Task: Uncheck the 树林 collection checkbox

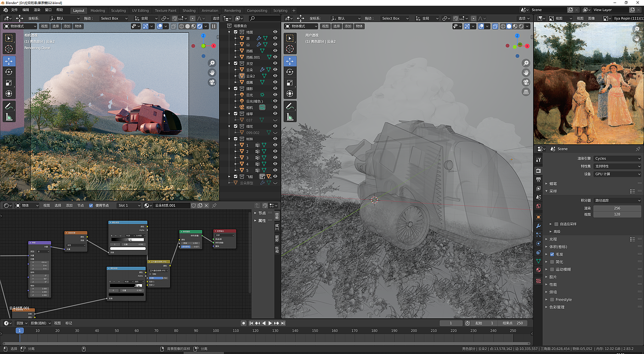Action: (x=235, y=139)
